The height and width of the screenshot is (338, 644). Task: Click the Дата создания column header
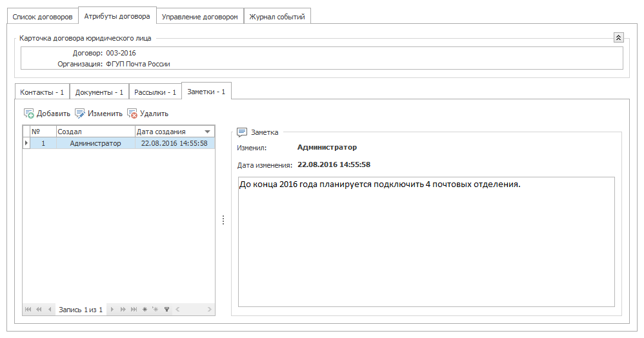click(174, 132)
